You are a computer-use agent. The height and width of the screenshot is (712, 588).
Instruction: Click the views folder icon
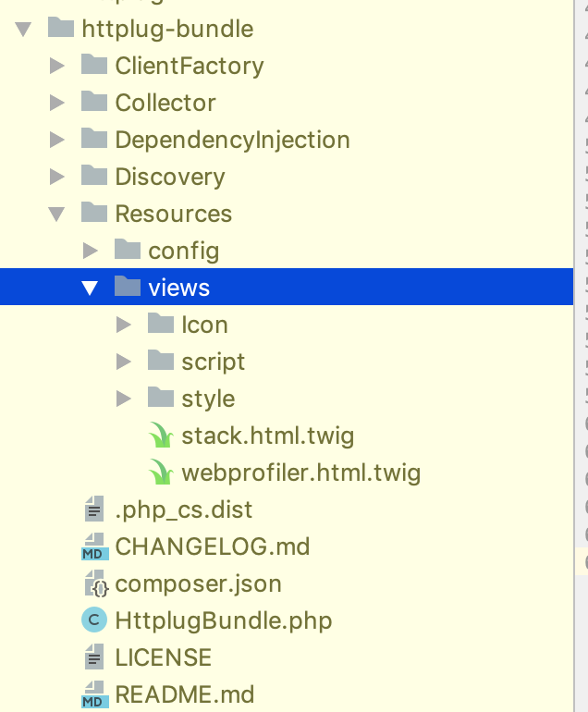[128, 286]
